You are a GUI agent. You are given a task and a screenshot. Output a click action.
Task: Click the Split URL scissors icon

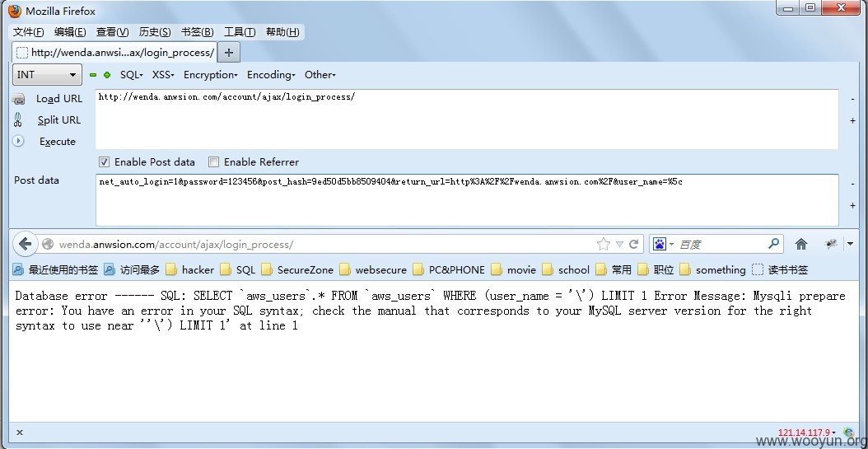click(18, 120)
